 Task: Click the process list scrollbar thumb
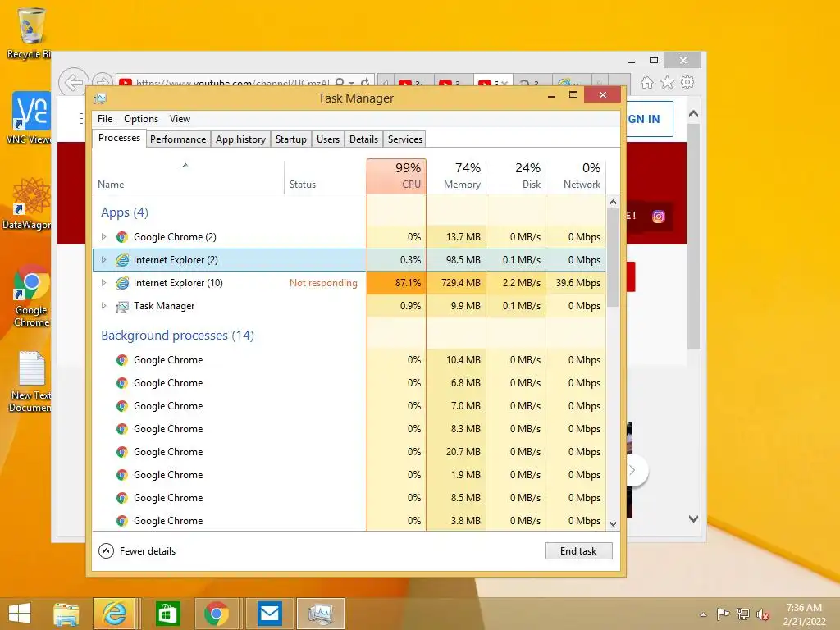(x=613, y=257)
